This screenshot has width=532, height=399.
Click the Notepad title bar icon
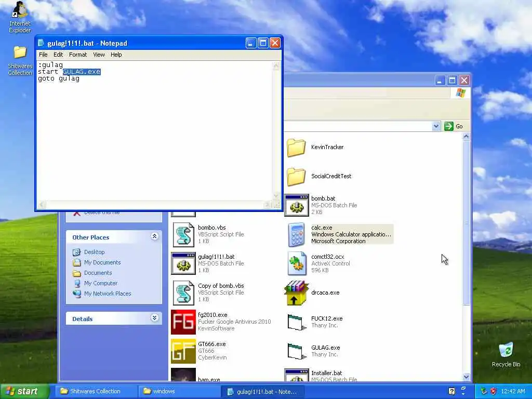[41, 43]
